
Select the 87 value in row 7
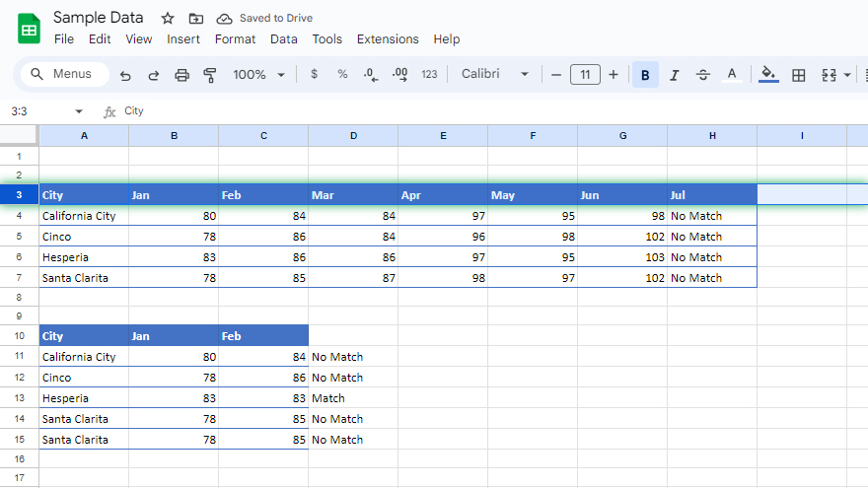[353, 278]
